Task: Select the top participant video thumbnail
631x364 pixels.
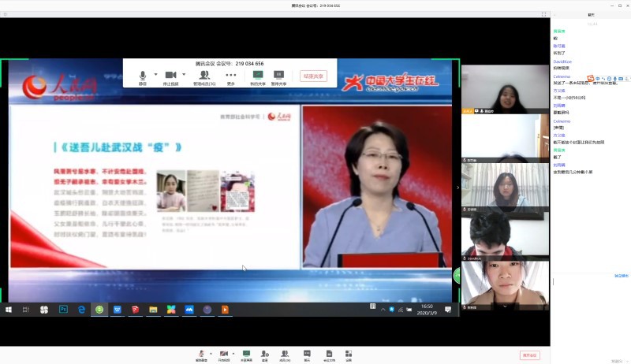Action: (505, 89)
